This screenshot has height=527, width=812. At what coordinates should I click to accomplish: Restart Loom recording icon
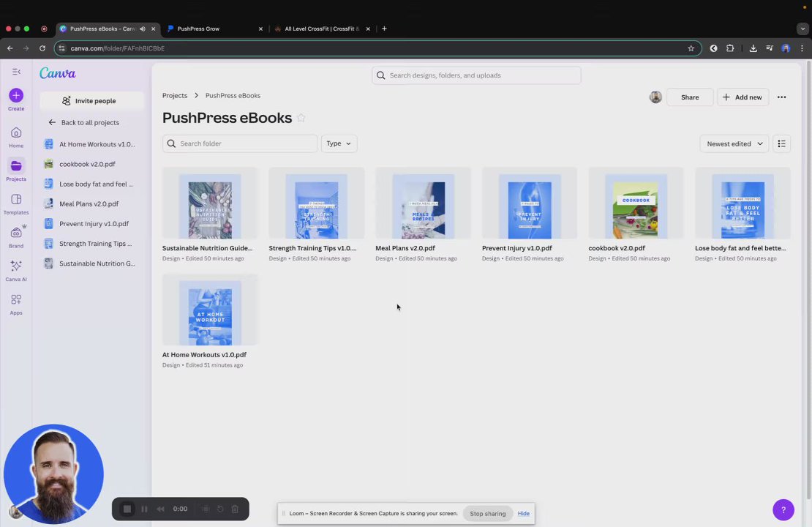point(220,509)
